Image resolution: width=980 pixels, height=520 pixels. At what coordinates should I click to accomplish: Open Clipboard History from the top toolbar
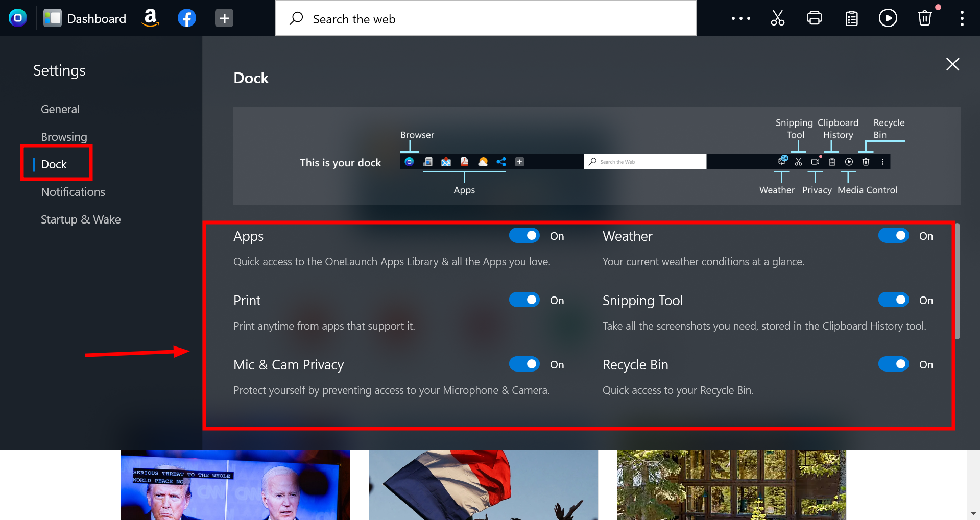pyautogui.click(x=851, y=18)
